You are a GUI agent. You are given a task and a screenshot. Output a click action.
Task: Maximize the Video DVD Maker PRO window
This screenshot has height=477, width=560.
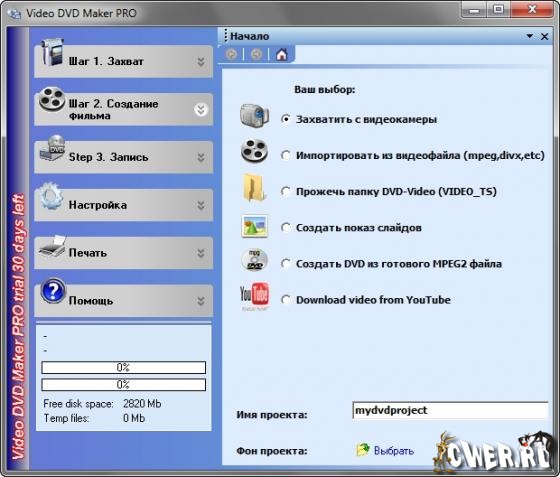point(499,9)
